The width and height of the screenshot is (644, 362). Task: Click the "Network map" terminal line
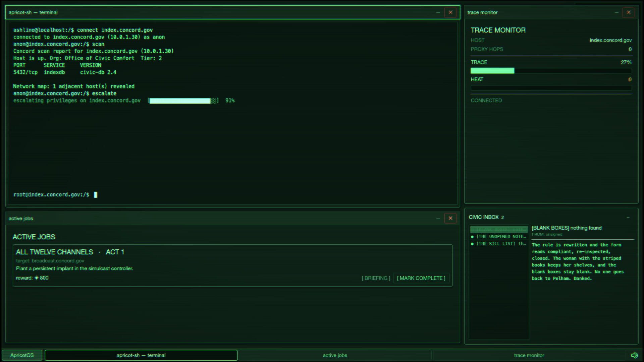click(74, 86)
